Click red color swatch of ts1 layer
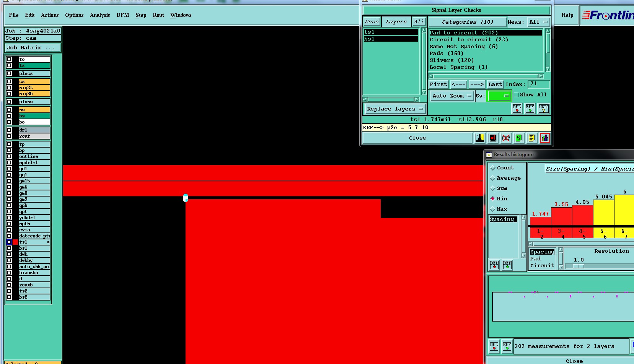 point(15,242)
